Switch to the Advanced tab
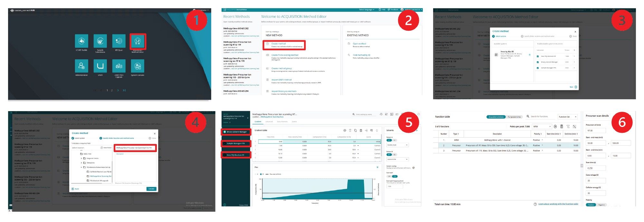Viewport: 644px width, 222px height. tap(269, 121)
